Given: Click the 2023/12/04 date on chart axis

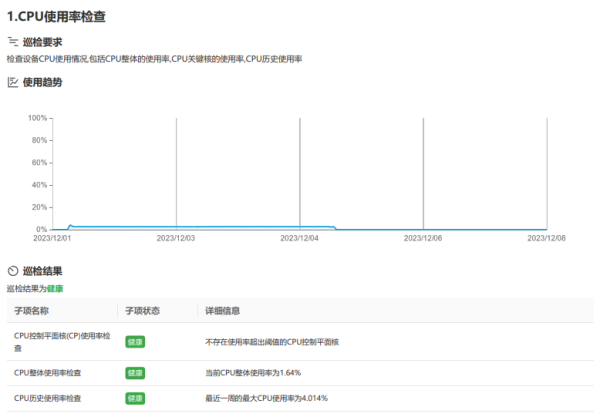Looking at the screenshot, I should tap(299, 238).
